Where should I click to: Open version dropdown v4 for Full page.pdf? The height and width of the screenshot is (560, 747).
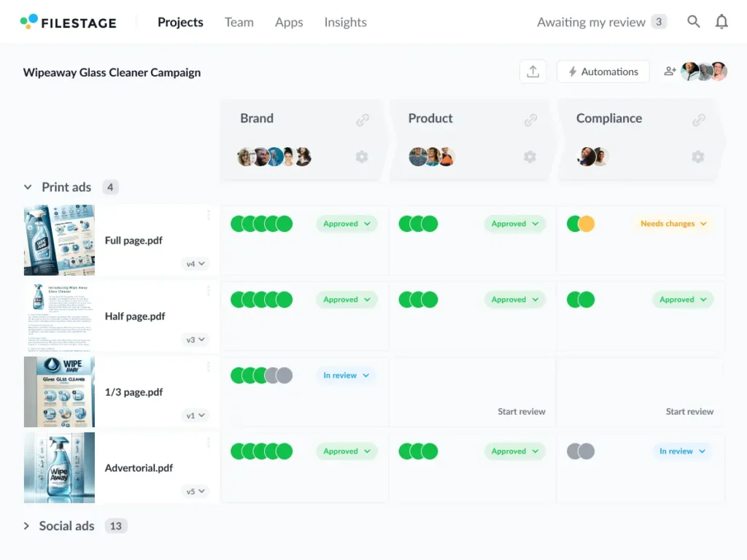(x=196, y=264)
